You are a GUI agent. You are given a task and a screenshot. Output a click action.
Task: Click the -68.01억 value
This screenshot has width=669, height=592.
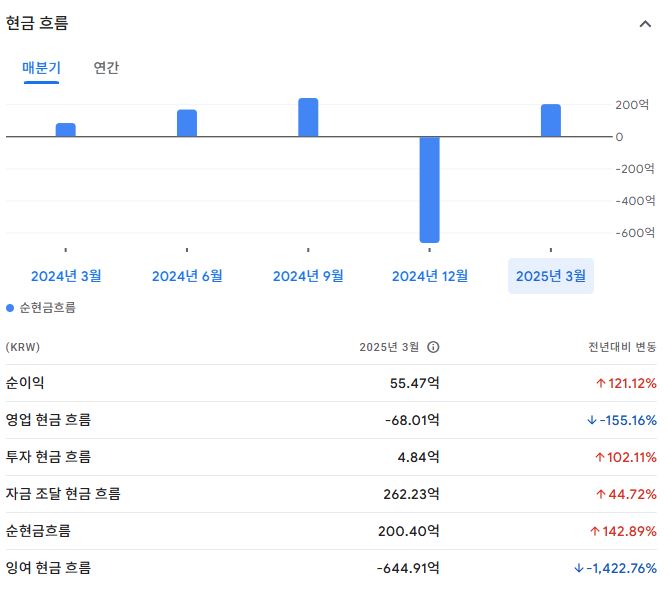coord(412,420)
